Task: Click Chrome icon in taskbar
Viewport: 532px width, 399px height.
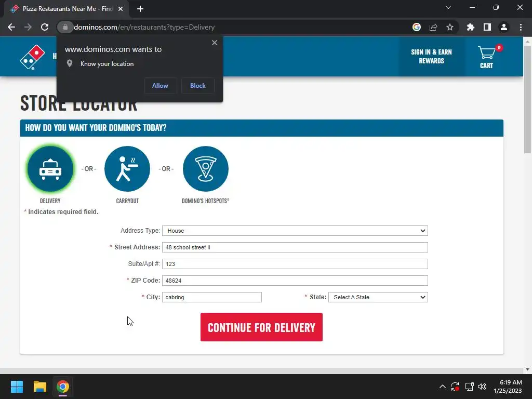Action: pyautogui.click(x=63, y=387)
